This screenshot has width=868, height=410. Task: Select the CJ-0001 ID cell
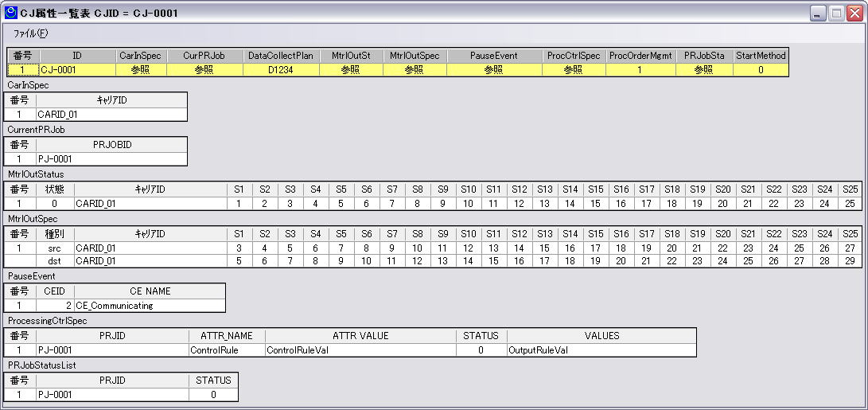(x=77, y=70)
